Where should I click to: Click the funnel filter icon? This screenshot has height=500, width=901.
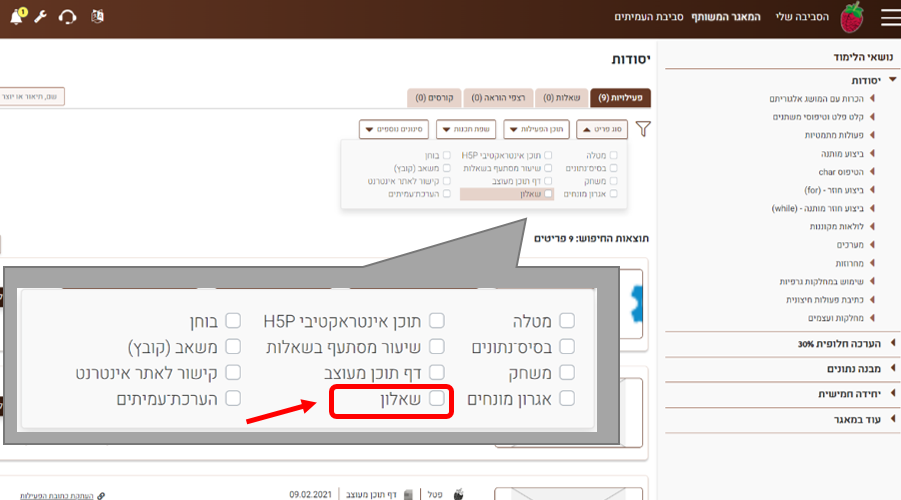tap(643, 129)
